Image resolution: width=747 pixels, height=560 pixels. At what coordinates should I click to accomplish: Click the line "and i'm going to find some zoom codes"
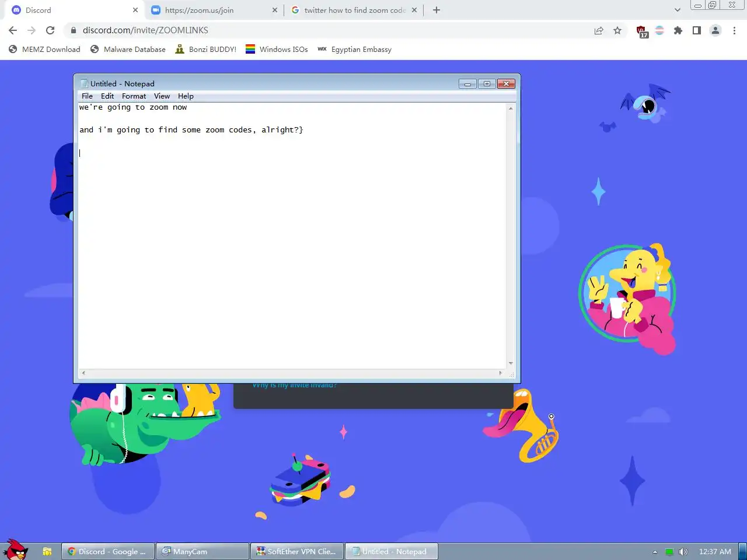click(191, 130)
